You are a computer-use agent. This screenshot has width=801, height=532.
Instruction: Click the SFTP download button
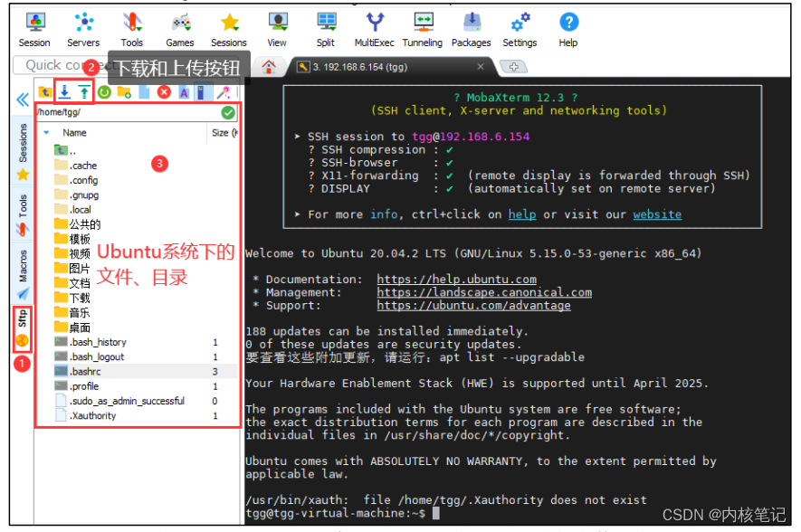coord(64,92)
